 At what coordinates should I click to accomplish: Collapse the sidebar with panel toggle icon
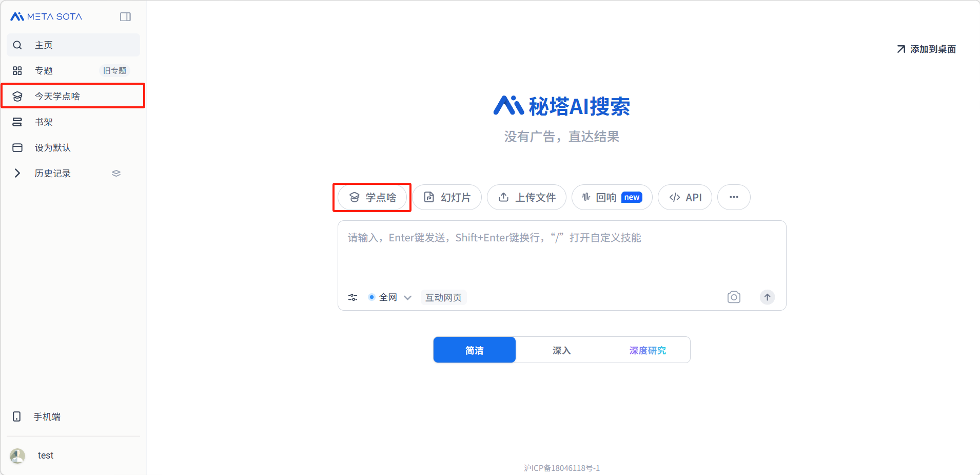point(125,17)
